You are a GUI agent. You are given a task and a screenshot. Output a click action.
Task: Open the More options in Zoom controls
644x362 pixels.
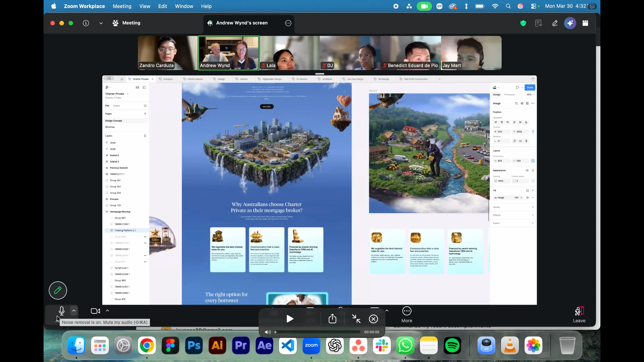click(407, 315)
